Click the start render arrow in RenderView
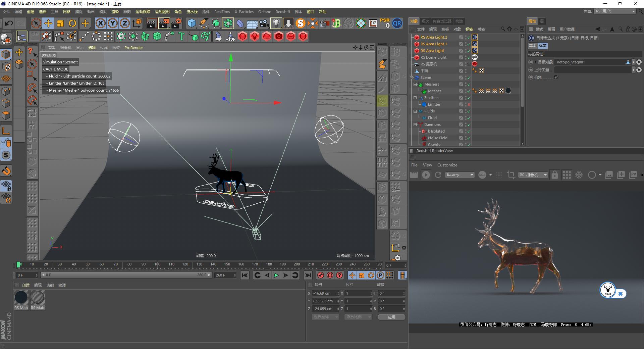 (426, 175)
